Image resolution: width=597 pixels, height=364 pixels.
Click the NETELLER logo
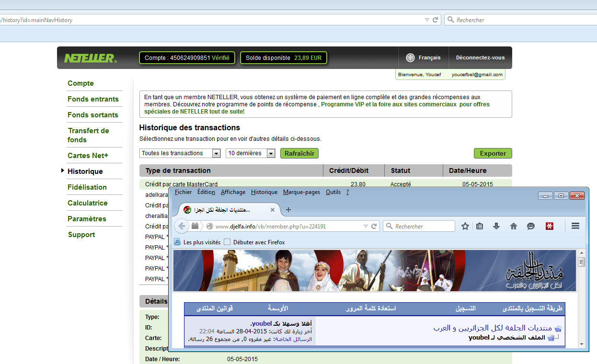click(x=90, y=58)
